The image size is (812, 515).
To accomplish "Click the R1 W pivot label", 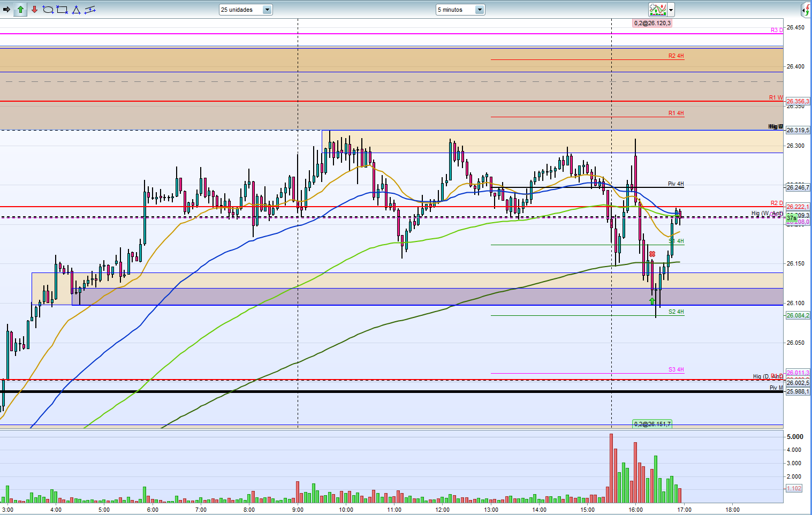I will (x=776, y=97).
